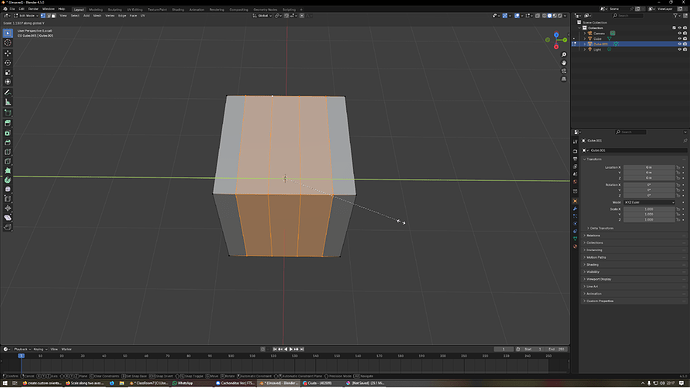Toggle viewport visibility eye for Camera
The width and height of the screenshot is (690, 388).
coord(679,33)
